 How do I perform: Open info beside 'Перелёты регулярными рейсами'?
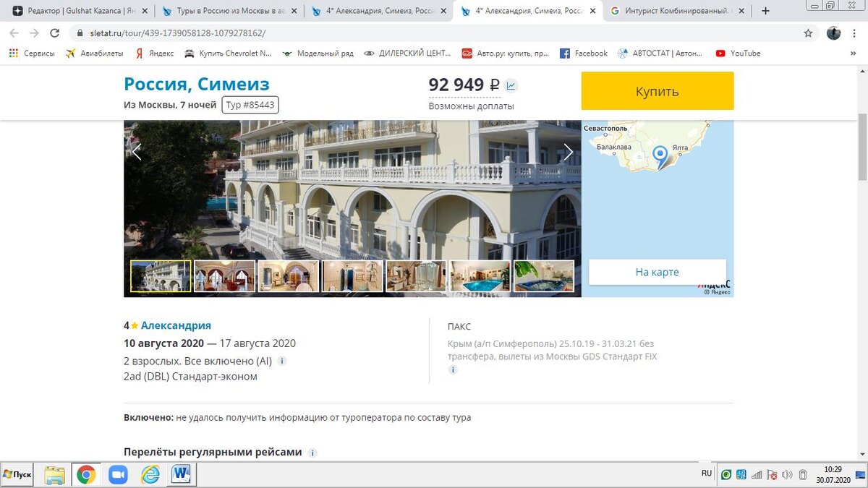pos(312,453)
